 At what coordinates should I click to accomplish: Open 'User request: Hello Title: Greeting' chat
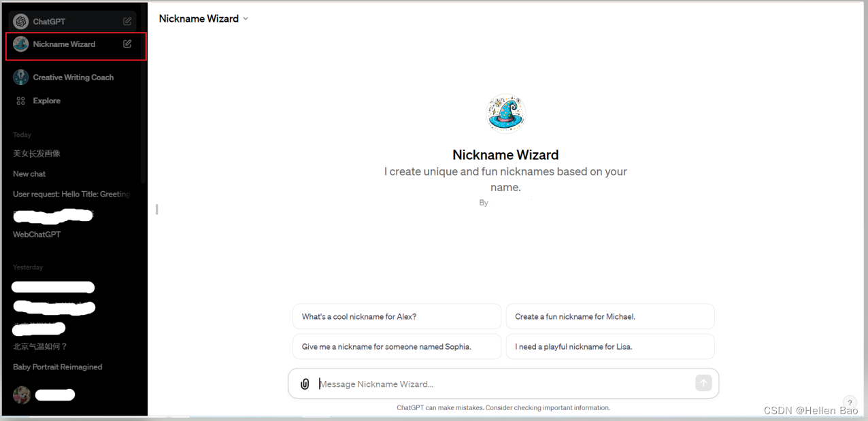pyautogui.click(x=73, y=195)
